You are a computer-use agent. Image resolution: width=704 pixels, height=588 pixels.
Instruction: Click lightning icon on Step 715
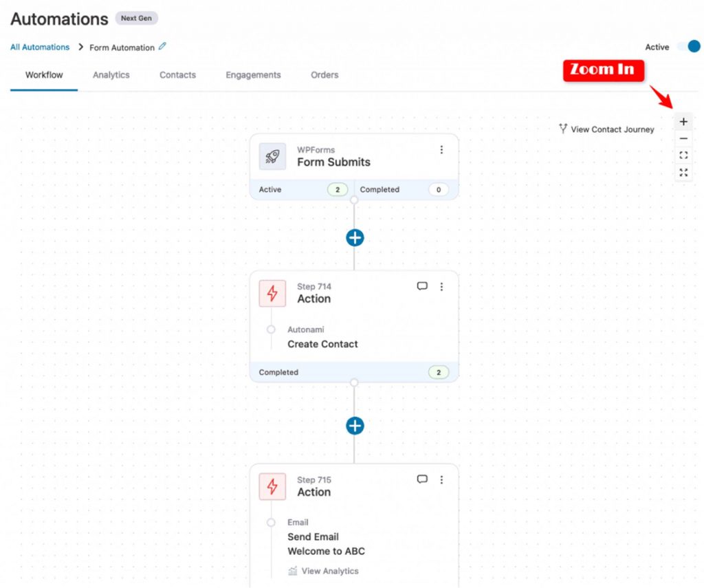tap(272, 486)
